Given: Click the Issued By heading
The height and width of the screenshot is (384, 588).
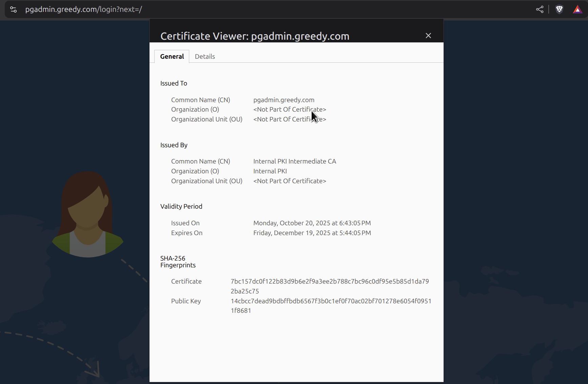Looking at the screenshot, I should point(174,145).
